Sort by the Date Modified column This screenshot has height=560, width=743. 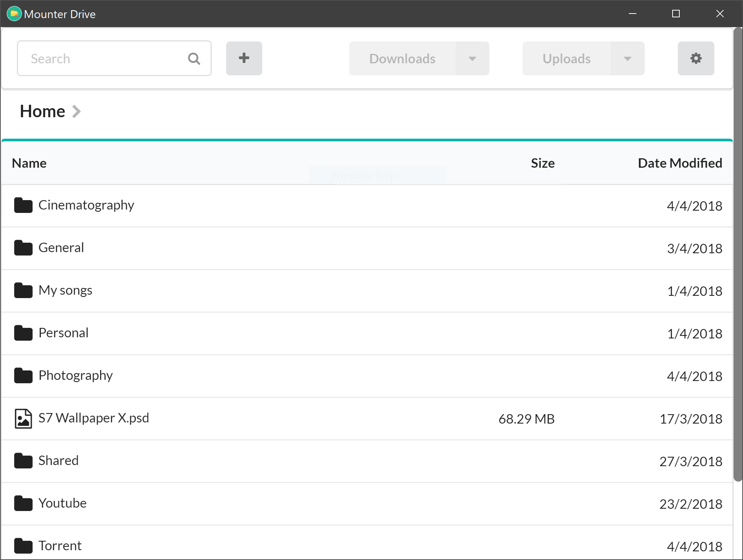[x=680, y=163]
